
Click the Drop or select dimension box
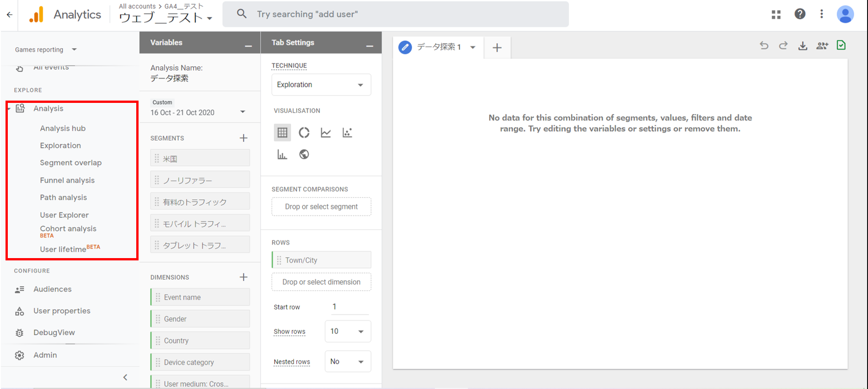321,282
